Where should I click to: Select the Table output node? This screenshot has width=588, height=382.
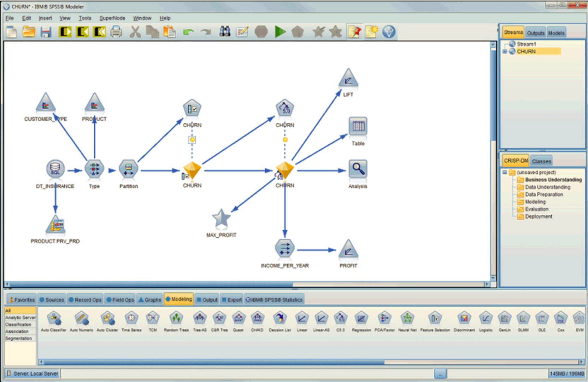point(358,126)
